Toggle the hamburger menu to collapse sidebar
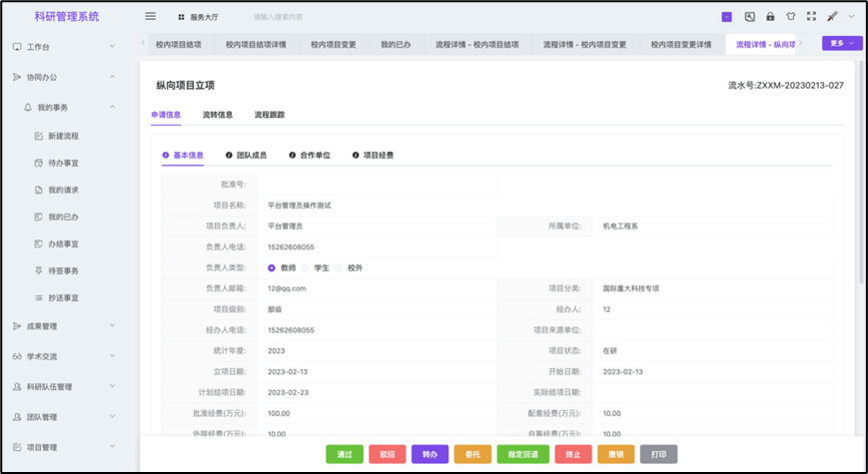 [151, 17]
